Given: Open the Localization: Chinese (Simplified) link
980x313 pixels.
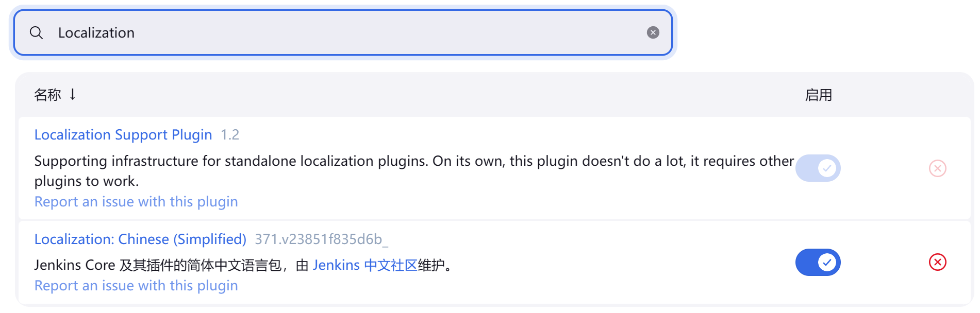Looking at the screenshot, I should pyautogui.click(x=140, y=239).
